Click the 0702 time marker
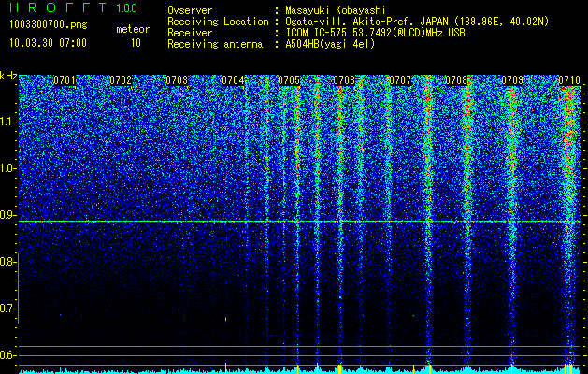The width and height of the screenshot is (588, 374). (x=121, y=80)
